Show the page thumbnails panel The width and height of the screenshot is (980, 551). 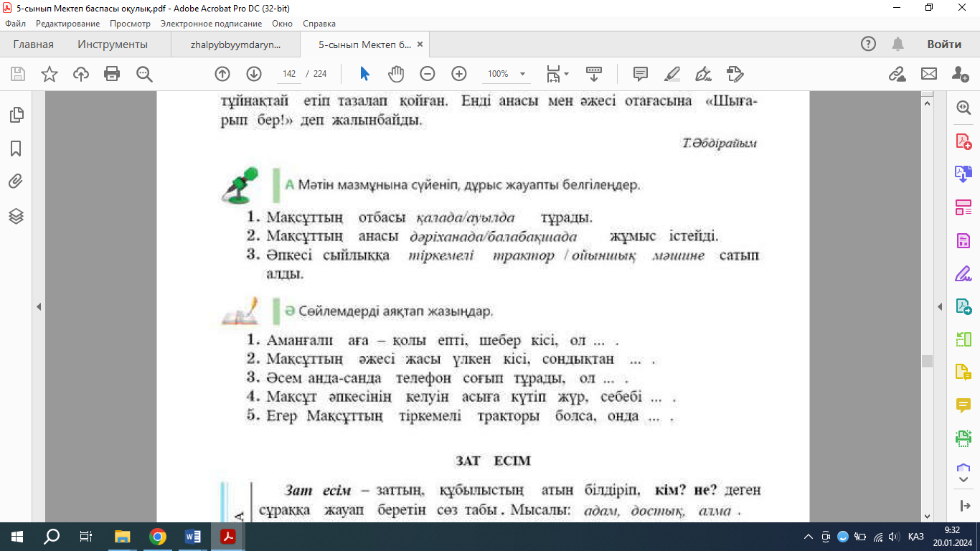(x=16, y=114)
